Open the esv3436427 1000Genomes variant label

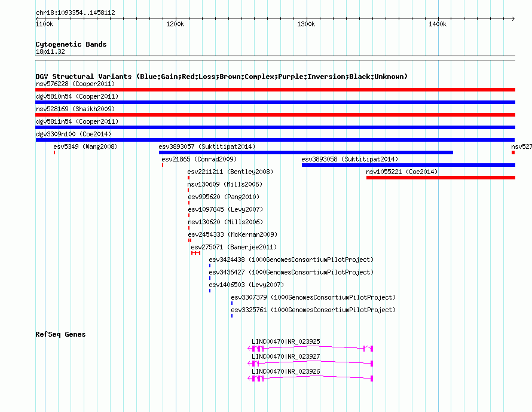point(291,272)
